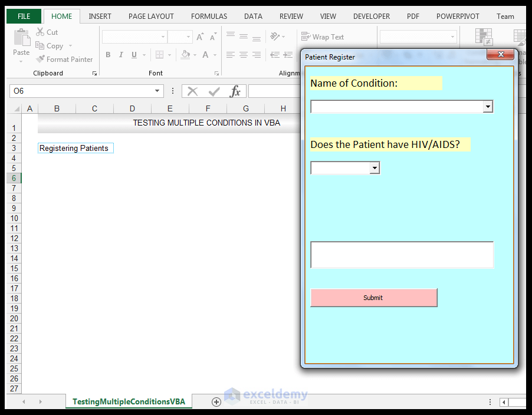Align text right
Image resolution: width=532 pixels, height=415 pixels.
(x=257, y=55)
